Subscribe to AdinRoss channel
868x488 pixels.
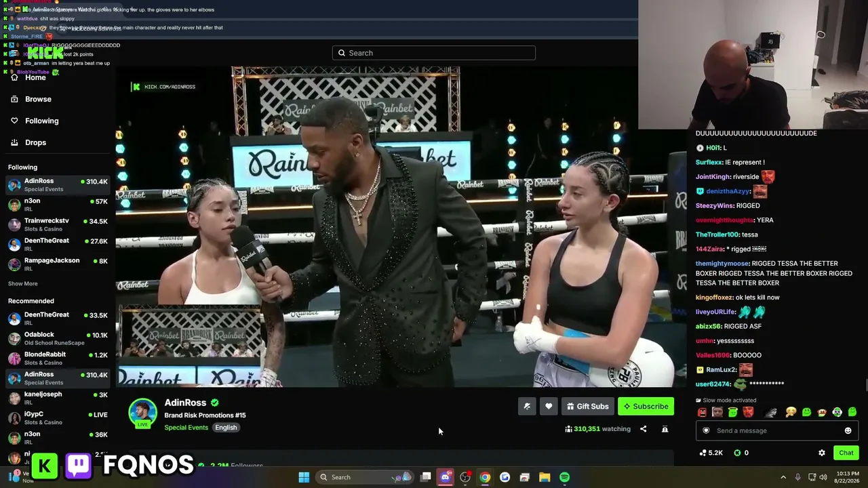coord(646,406)
